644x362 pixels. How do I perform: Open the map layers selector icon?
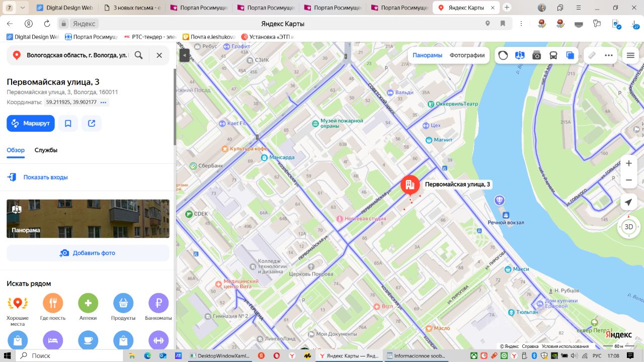point(570,55)
